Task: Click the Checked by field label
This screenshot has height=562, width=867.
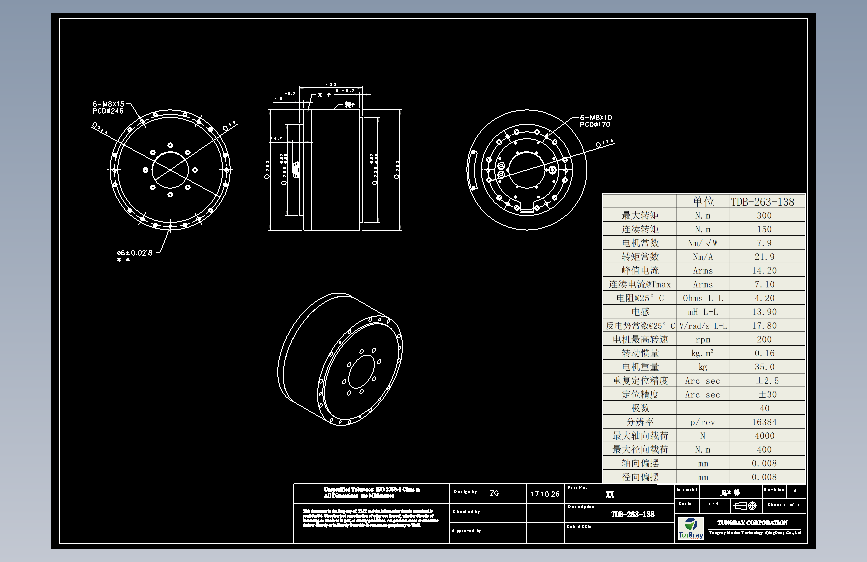Action: point(467,512)
